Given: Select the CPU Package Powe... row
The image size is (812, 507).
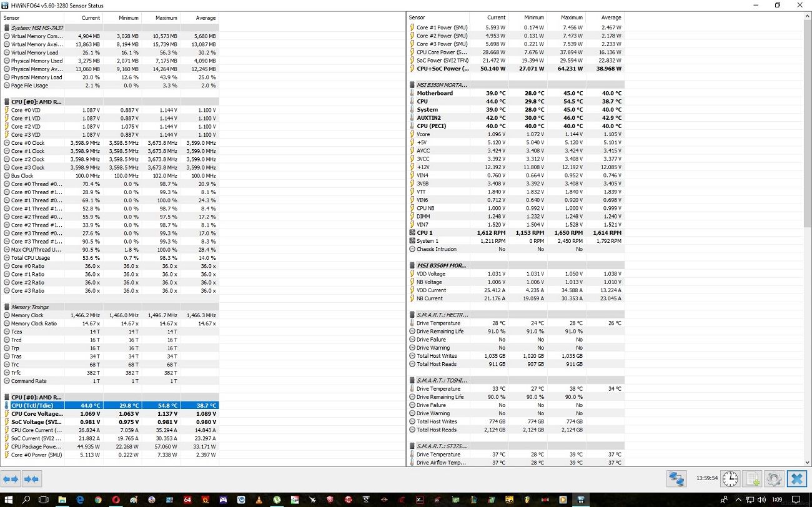Looking at the screenshot, I should [x=110, y=446].
